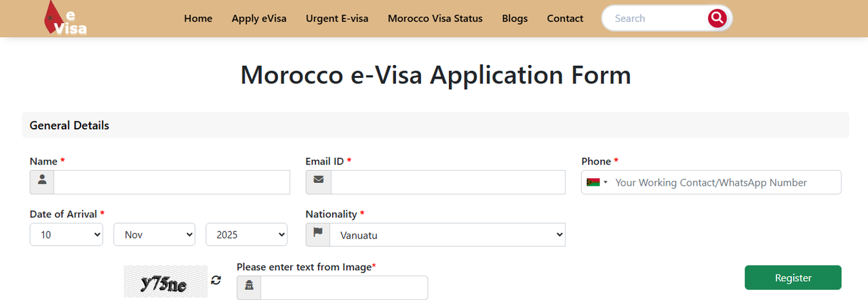Open Morocco Visa Status link
This screenshot has width=868, height=300.
coord(435,18)
